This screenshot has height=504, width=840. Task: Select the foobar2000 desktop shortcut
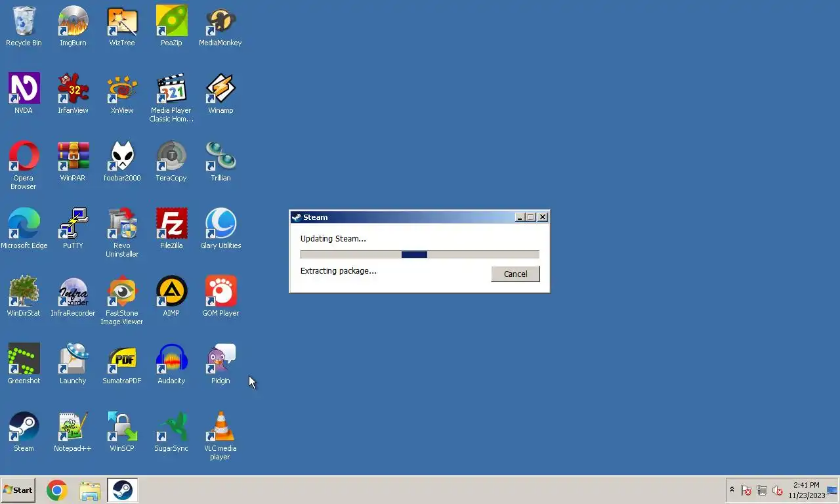(122, 161)
